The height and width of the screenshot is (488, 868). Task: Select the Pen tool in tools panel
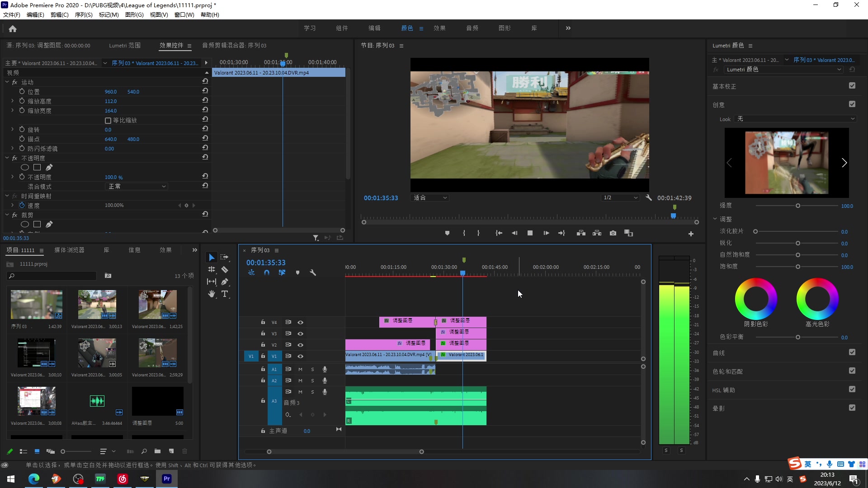224,282
